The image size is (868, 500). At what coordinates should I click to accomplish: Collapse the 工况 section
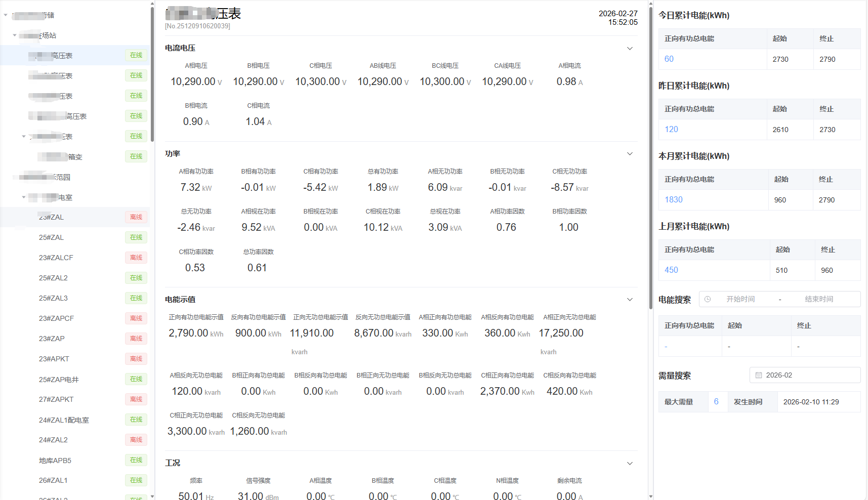coord(630,463)
